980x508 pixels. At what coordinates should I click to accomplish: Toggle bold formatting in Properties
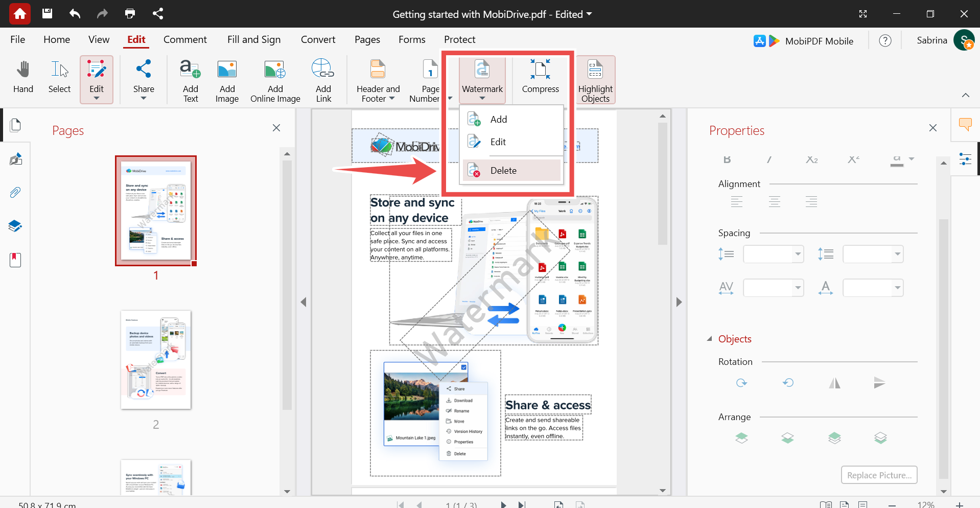click(x=727, y=159)
